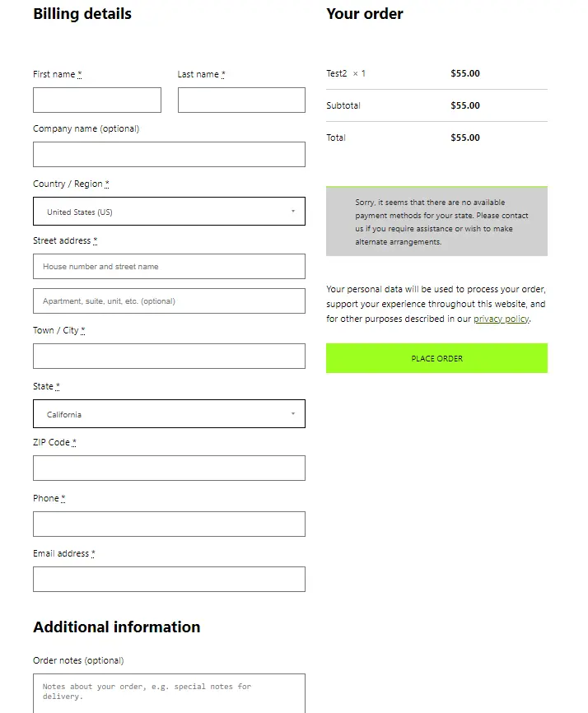The image size is (588, 713).
Task: Select the Email address field
Action: [169, 579]
